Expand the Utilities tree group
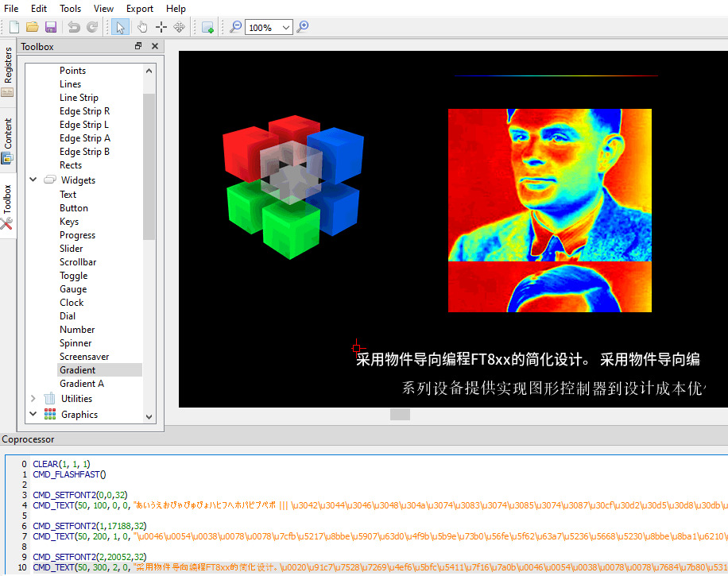 (33, 399)
